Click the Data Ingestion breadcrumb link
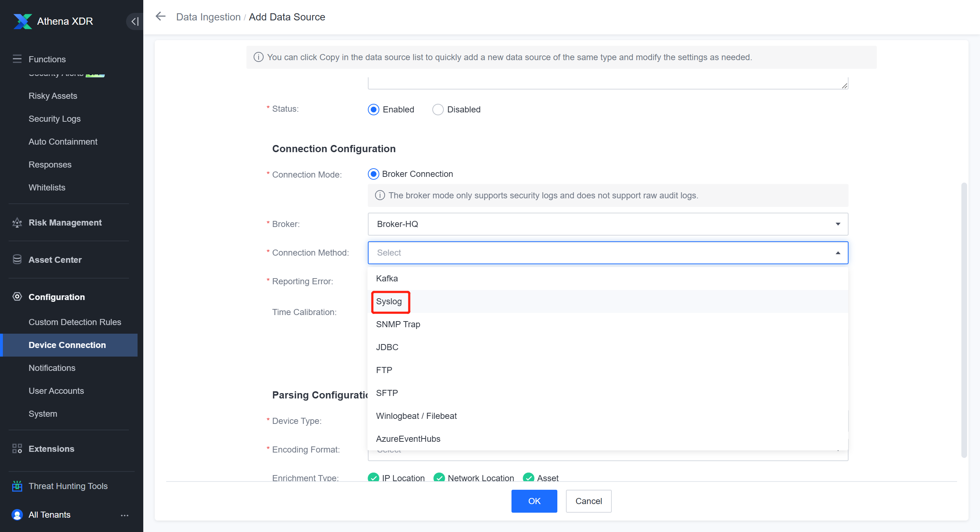 208,17
